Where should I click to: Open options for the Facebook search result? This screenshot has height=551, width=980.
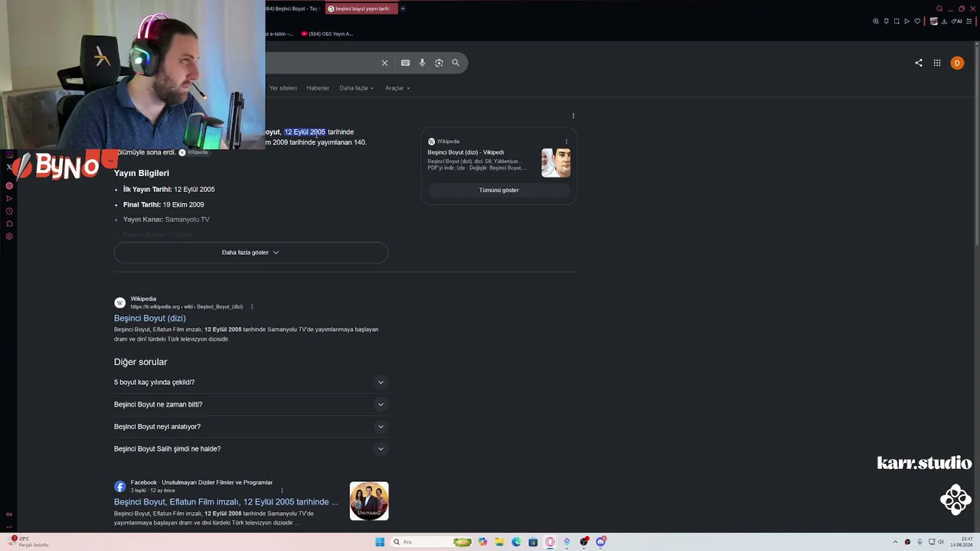tap(282, 491)
